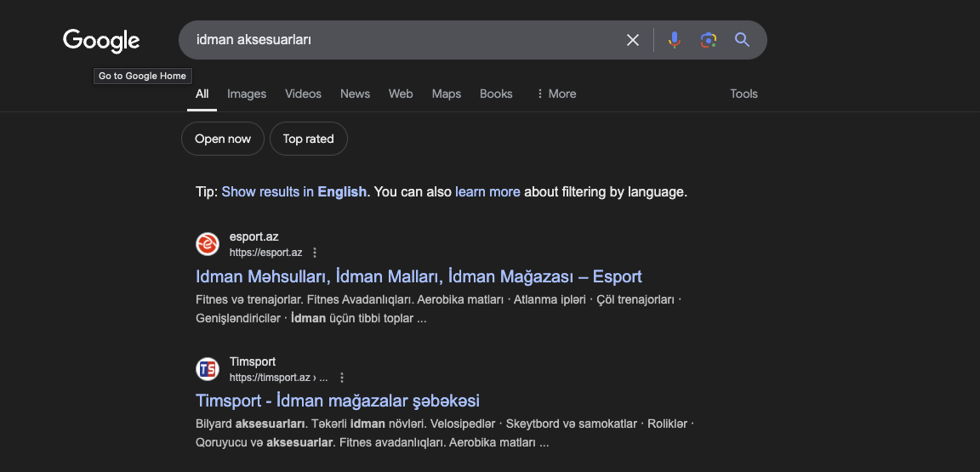Switch to Books tab
The width and height of the screenshot is (980, 472).
496,94
